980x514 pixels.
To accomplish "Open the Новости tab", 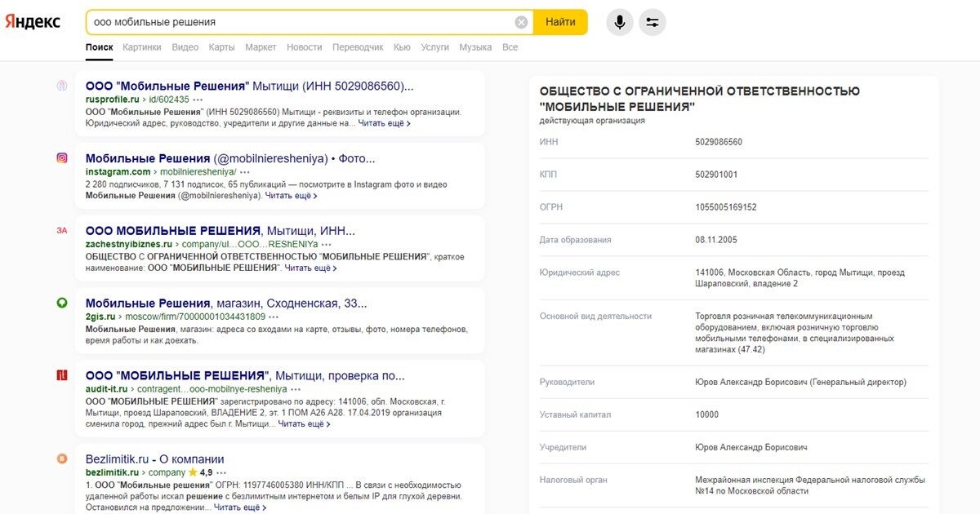I will pyautogui.click(x=304, y=47).
